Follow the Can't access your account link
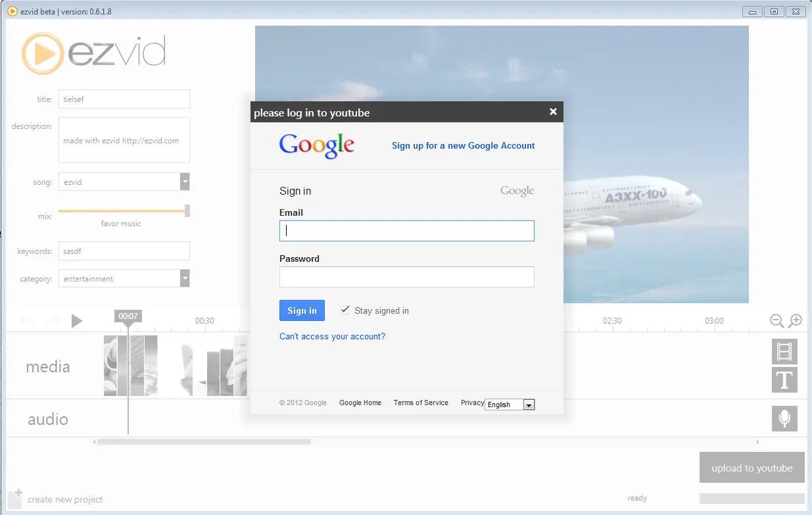812x515 pixels. 332,337
